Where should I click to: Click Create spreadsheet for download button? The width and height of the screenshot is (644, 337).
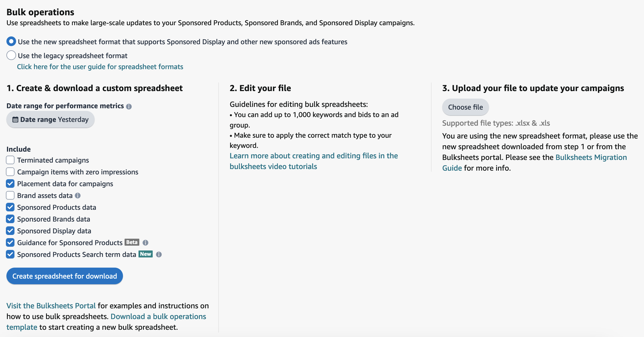[65, 276]
